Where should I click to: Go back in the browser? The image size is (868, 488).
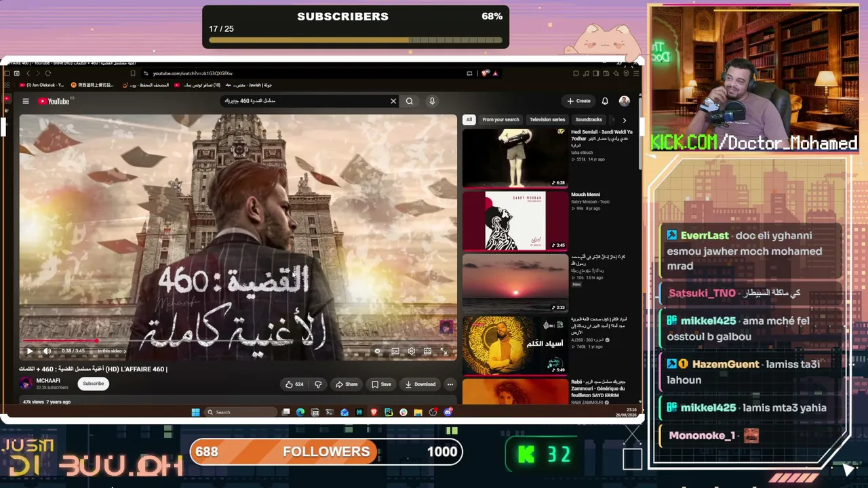pos(28,73)
